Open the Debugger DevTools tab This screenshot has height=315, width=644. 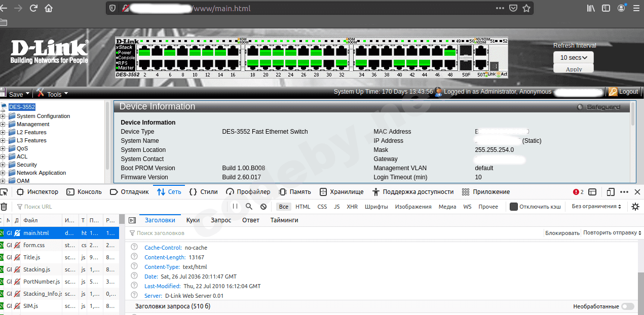point(130,192)
